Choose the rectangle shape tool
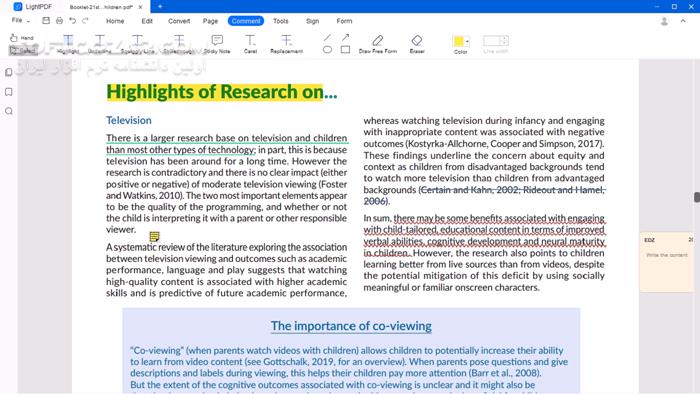The height and width of the screenshot is (394, 700). coord(345,50)
